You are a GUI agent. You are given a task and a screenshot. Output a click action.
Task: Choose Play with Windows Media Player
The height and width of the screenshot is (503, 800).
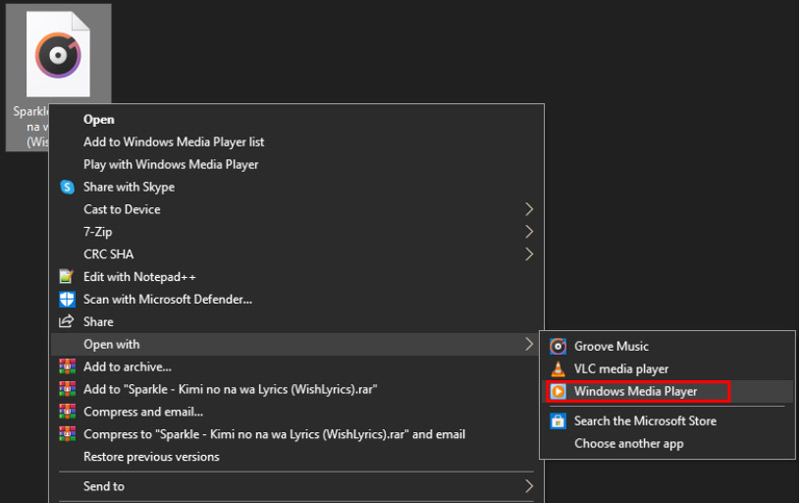[297, 164]
